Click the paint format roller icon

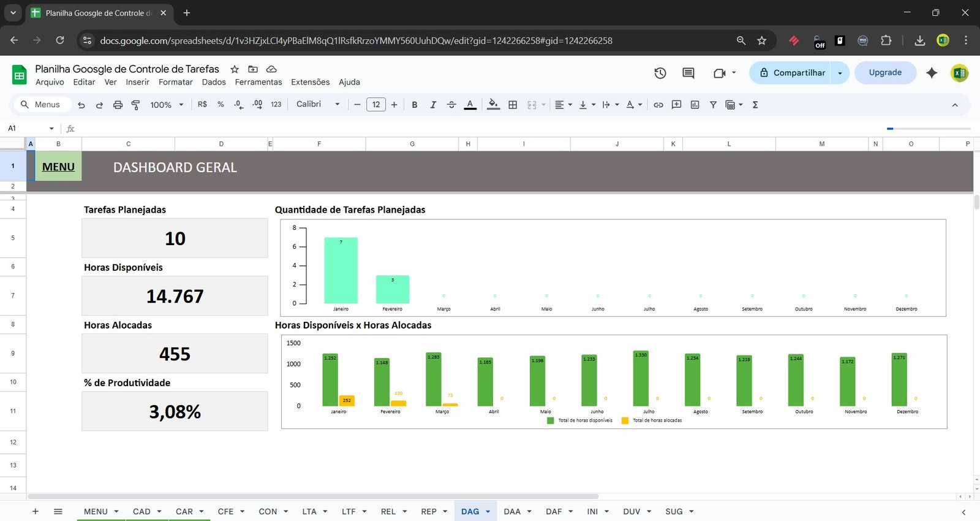[136, 105]
